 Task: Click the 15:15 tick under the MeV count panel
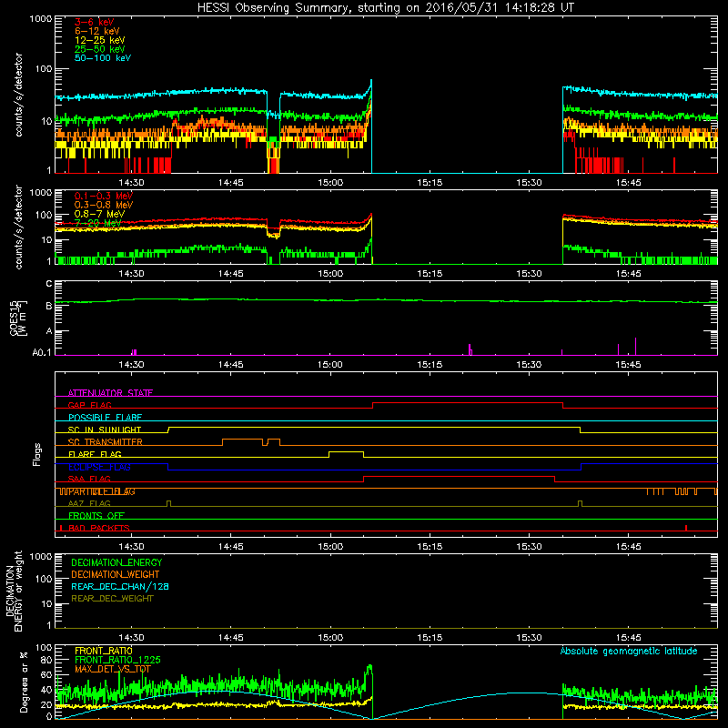[430, 274]
